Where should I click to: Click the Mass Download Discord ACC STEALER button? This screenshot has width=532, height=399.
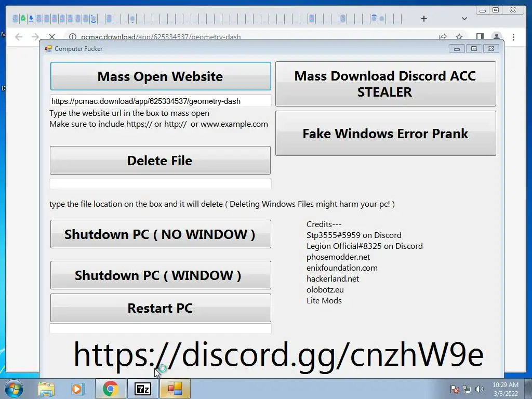point(385,84)
